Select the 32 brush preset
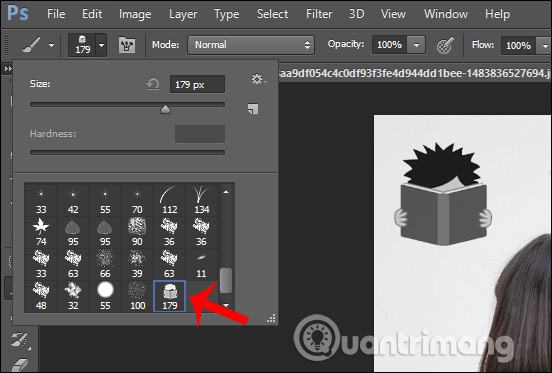552x373 pixels. click(73, 296)
